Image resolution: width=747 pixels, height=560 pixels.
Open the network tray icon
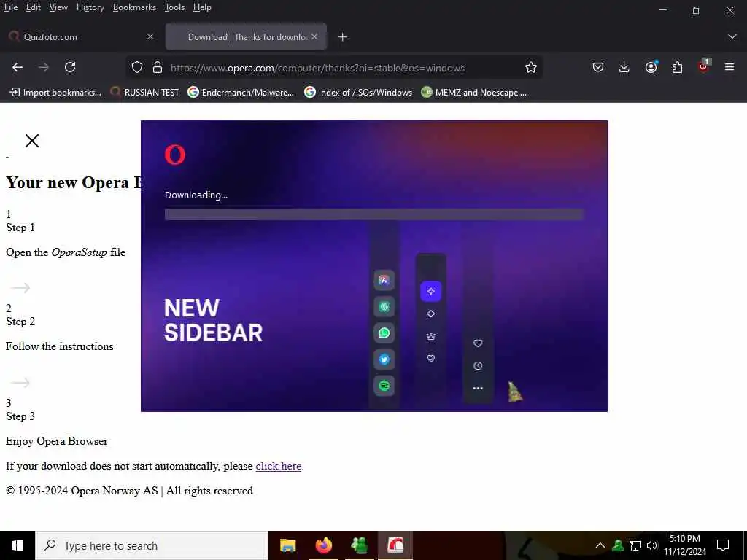635,545
